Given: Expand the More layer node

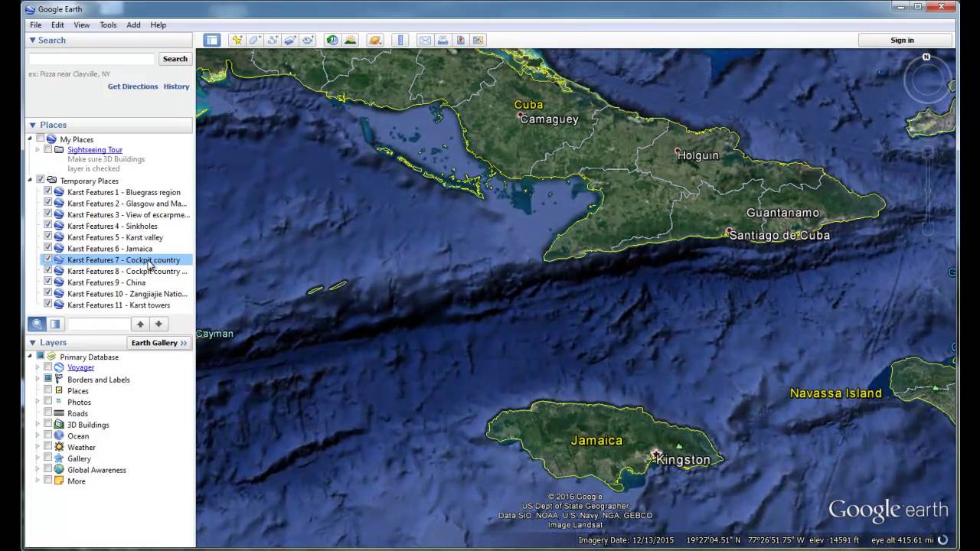Looking at the screenshot, I should pos(38,481).
